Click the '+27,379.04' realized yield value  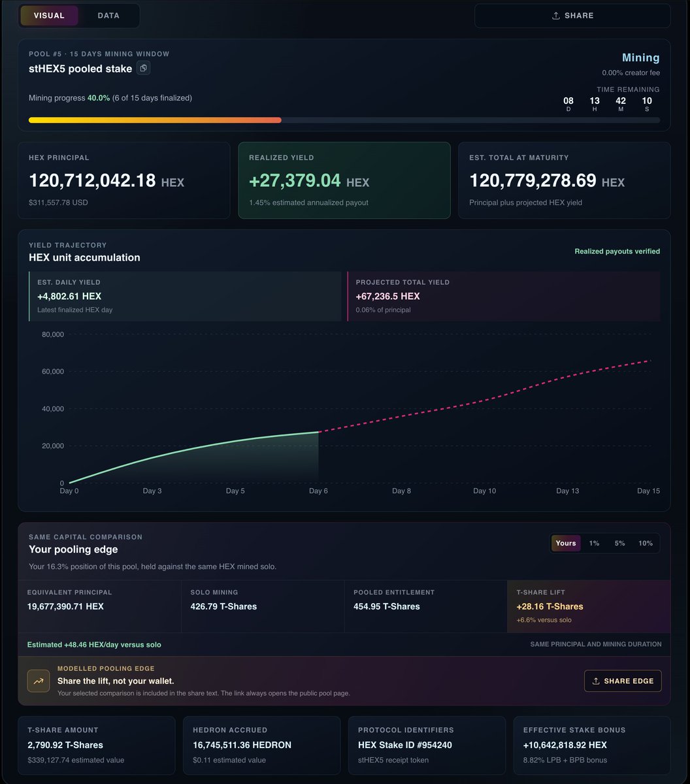point(295,181)
